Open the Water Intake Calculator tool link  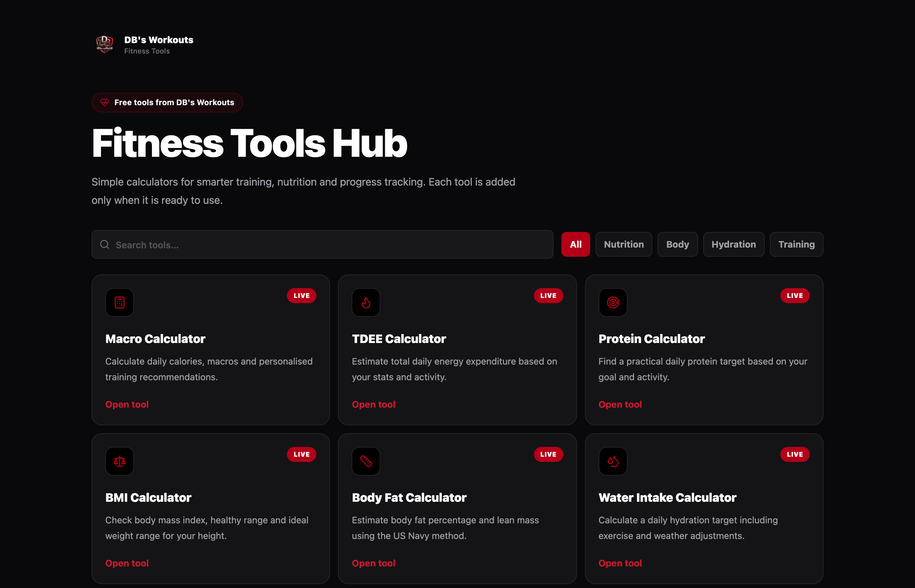click(620, 563)
